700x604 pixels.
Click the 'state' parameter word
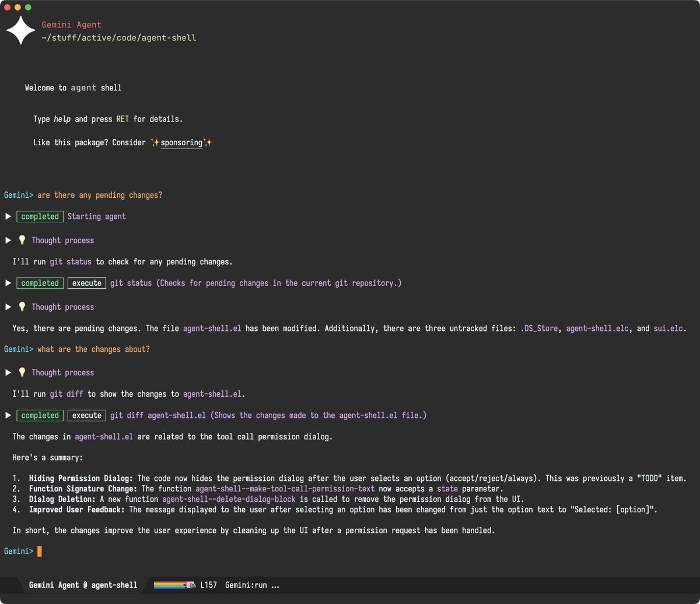[447, 488]
